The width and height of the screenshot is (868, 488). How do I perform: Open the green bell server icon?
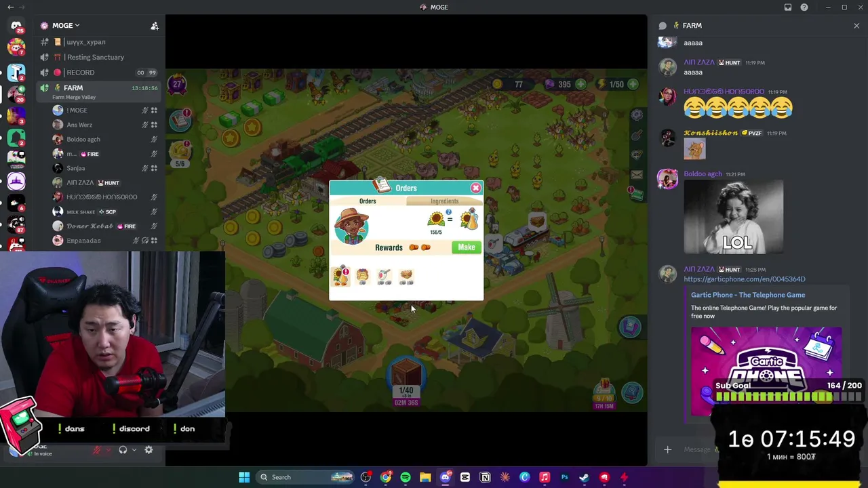16,137
